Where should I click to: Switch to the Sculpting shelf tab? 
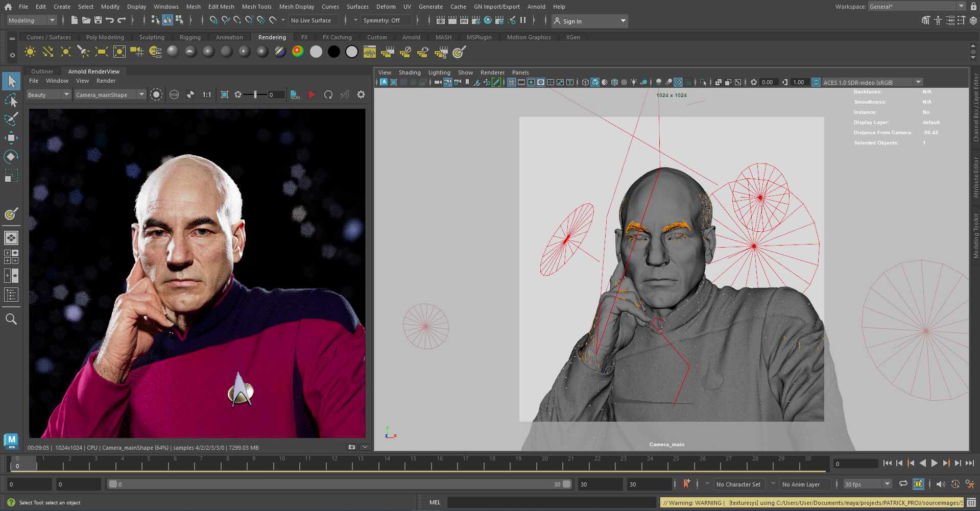152,37
